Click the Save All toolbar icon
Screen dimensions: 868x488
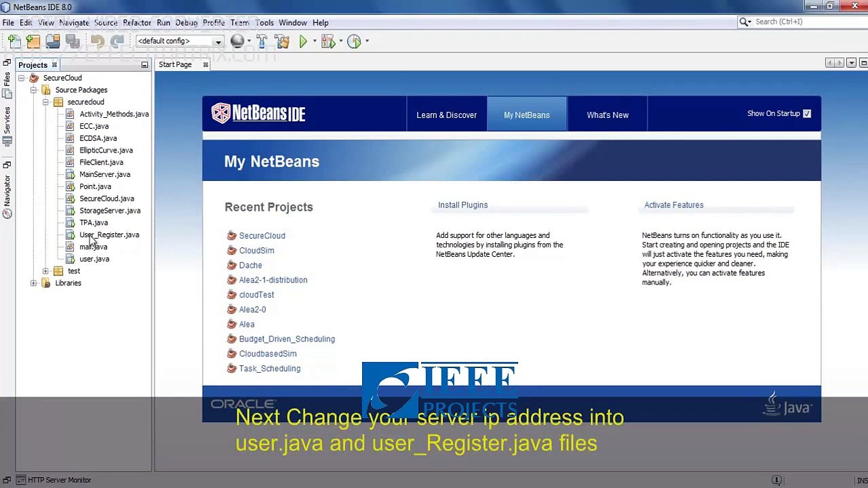click(73, 41)
